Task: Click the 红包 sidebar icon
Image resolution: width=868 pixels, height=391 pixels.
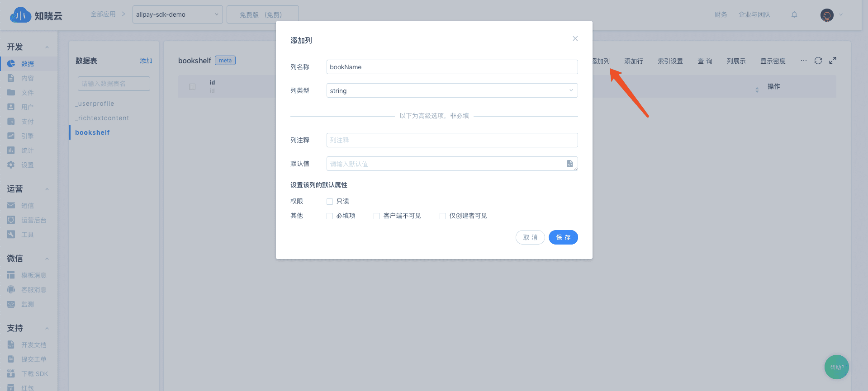Action: (x=11, y=387)
